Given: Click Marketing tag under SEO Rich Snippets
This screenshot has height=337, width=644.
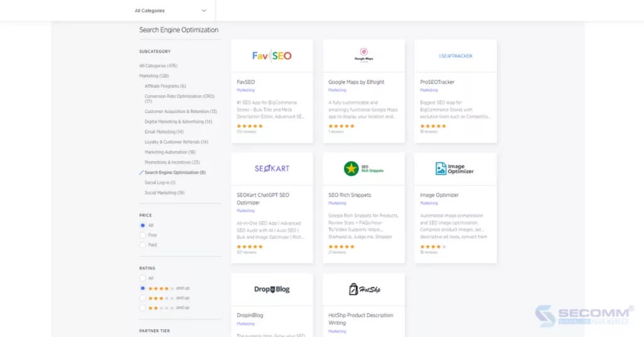Looking at the screenshot, I should tap(337, 203).
